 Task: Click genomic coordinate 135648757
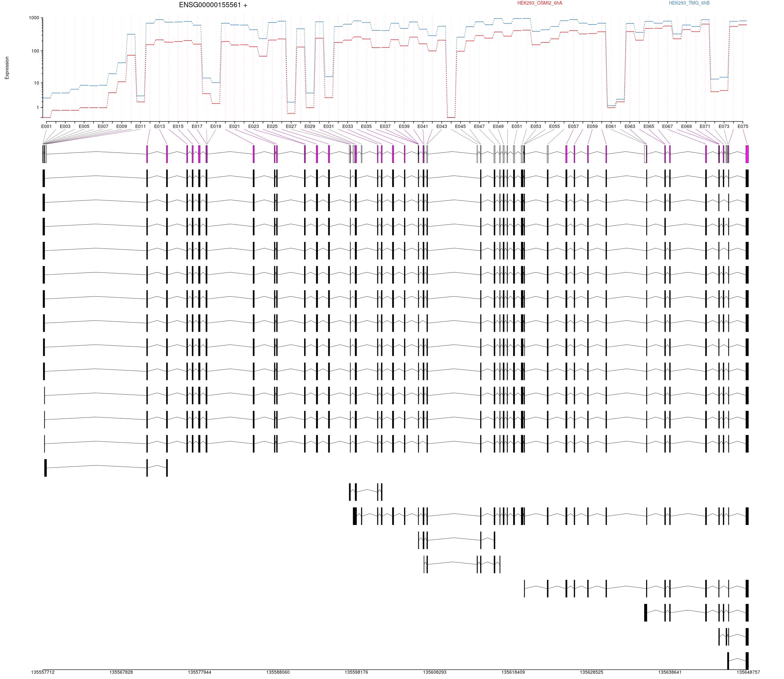click(748, 672)
